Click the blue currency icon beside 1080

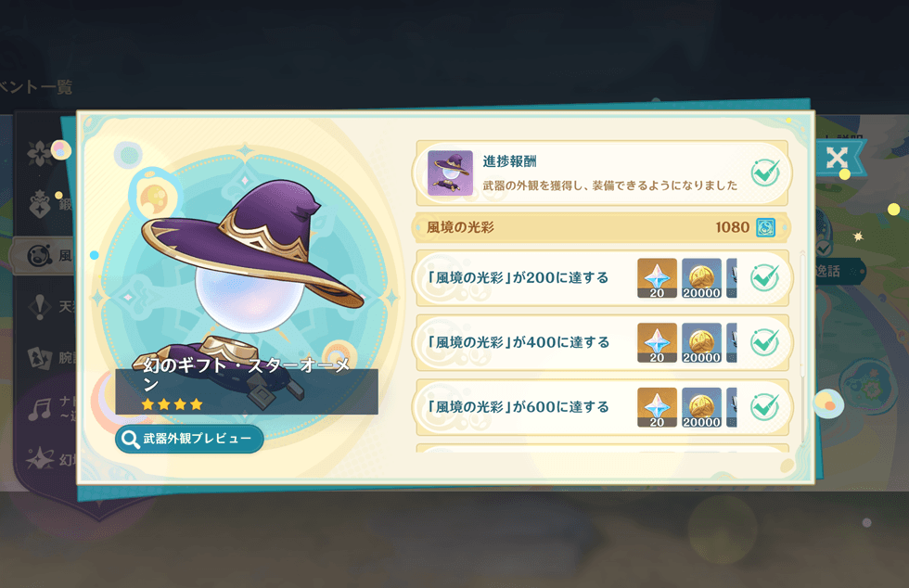tap(766, 227)
